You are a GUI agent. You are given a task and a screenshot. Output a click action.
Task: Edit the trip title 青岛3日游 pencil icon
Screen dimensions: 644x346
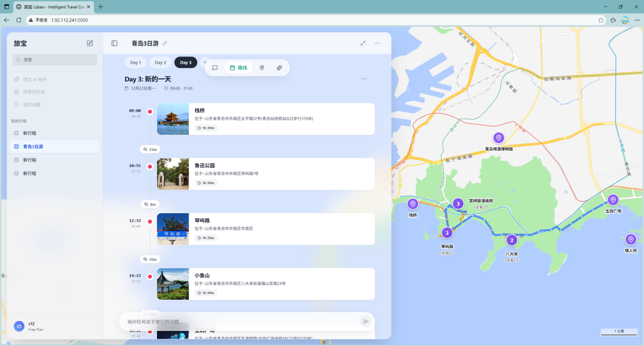click(x=165, y=43)
